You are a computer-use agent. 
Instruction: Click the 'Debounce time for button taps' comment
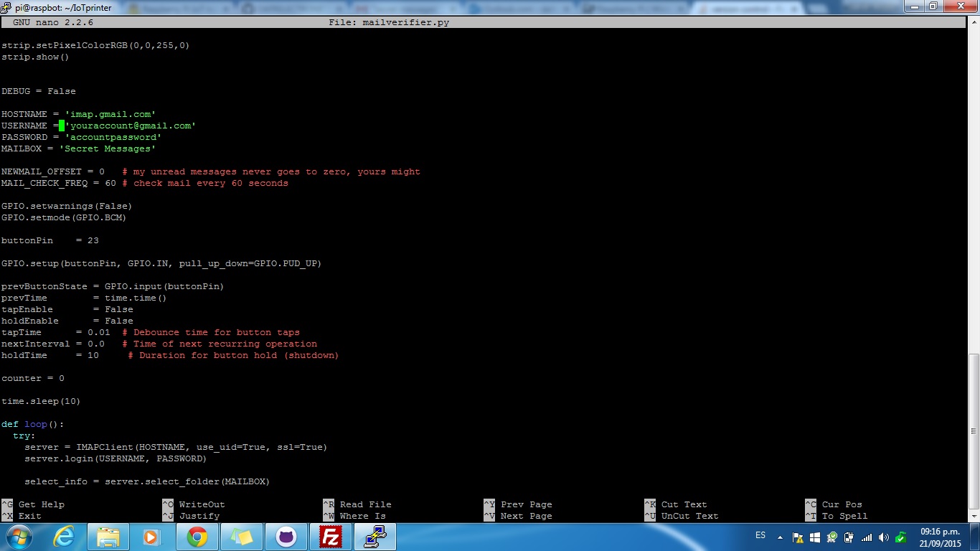[x=211, y=332]
